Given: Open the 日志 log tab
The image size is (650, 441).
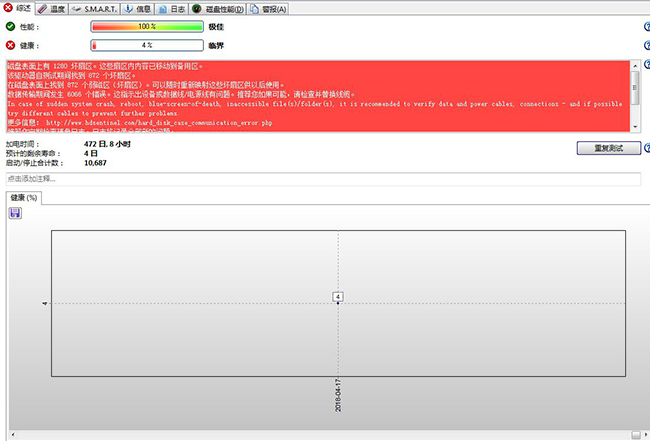Looking at the screenshot, I should point(171,8).
